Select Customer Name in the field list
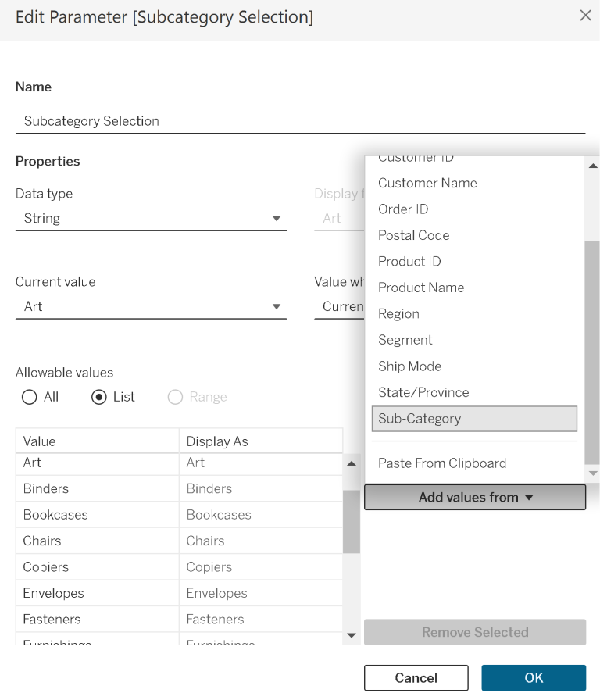 click(x=427, y=183)
